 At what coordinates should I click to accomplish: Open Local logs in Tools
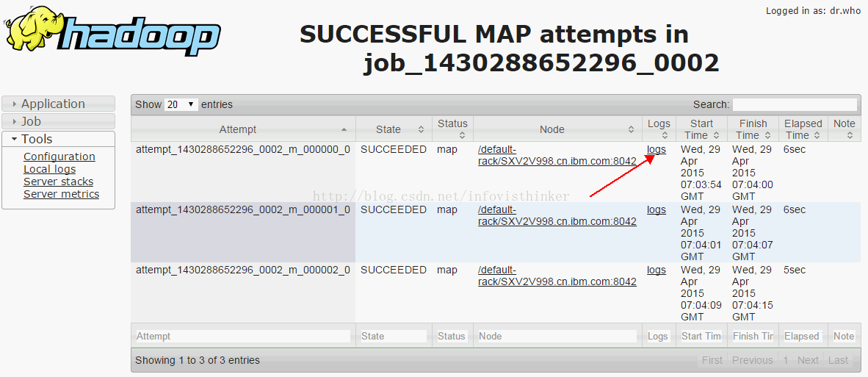[x=49, y=170]
